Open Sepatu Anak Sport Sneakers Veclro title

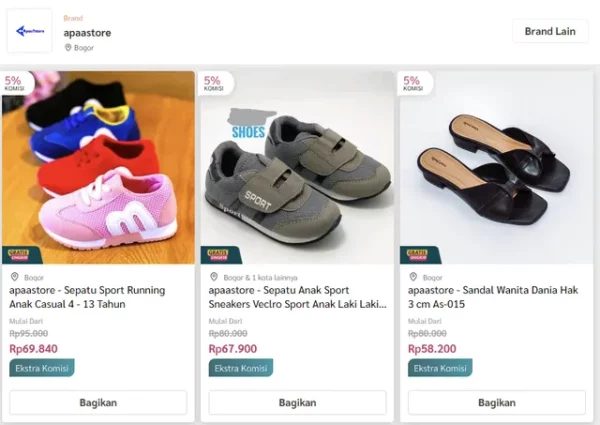297,297
